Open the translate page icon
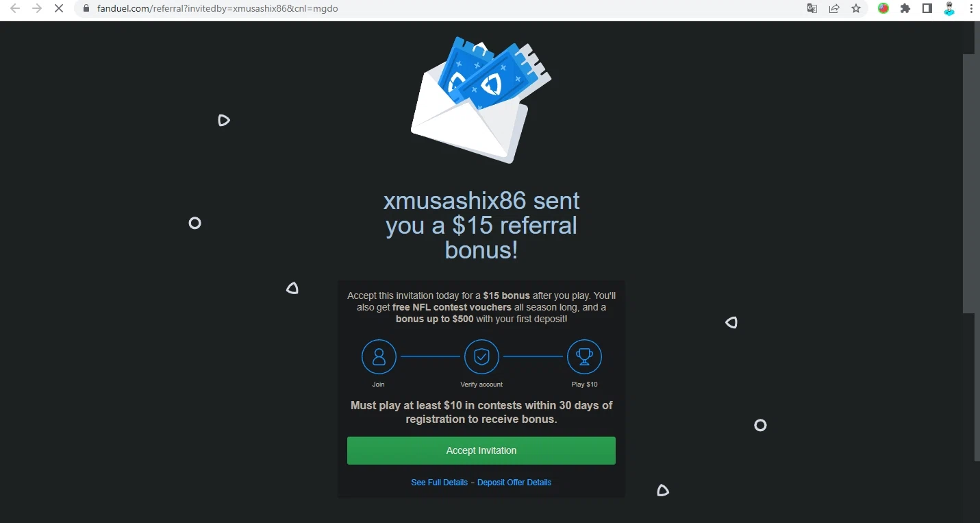The image size is (980, 523). (812, 9)
